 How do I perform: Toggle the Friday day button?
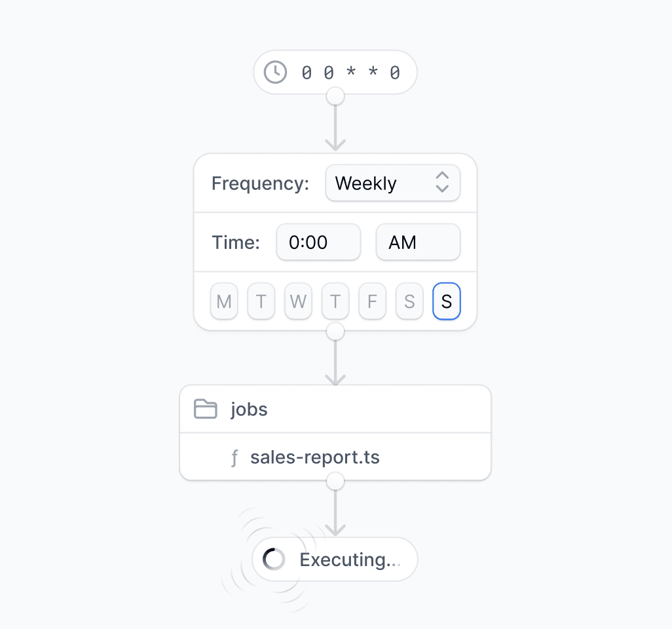[373, 301]
